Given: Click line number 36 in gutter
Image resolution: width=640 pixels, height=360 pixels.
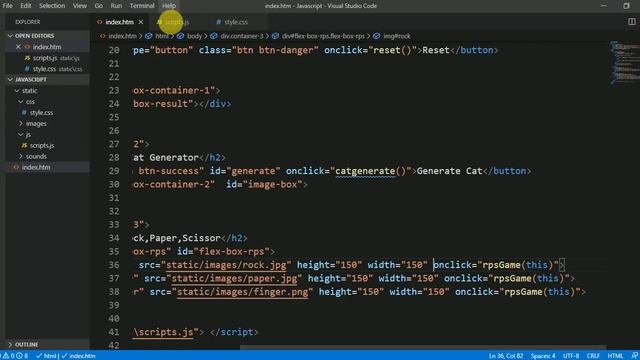Looking at the screenshot, I should (114, 265).
